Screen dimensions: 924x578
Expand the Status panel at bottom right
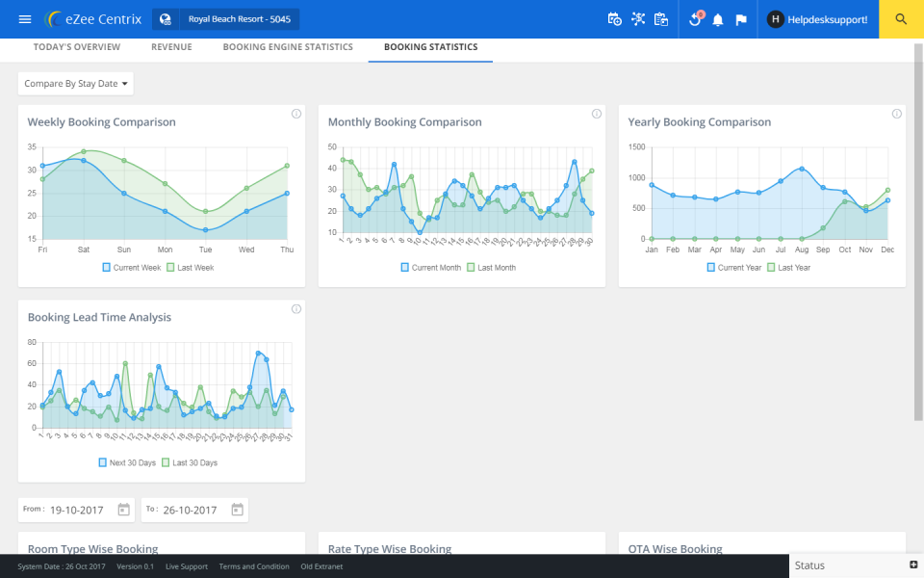[911, 564]
